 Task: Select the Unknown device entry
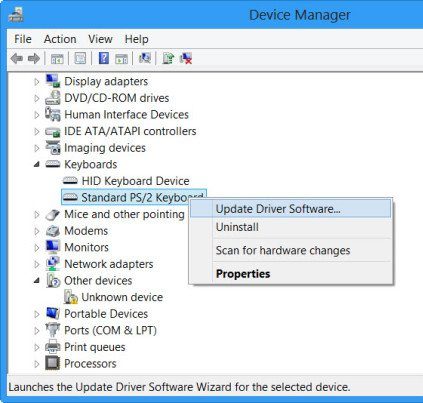pyautogui.click(x=114, y=297)
